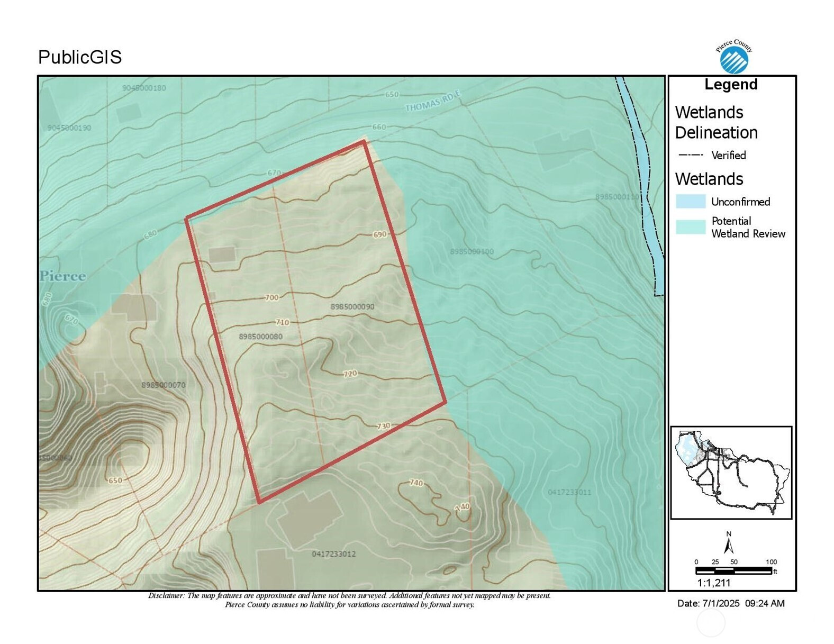The height and width of the screenshot is (644, 834).
Task: Click parcel label 0417233012
Action: click(x=333, y=554)
